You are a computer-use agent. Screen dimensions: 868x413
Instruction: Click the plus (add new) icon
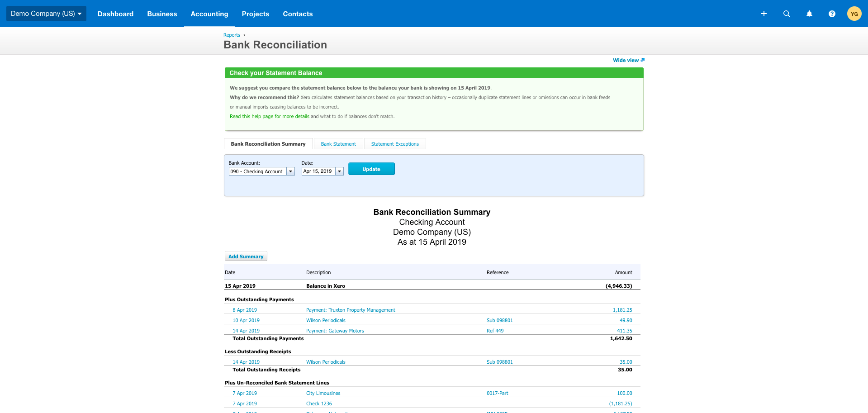[x=764, y=14]
